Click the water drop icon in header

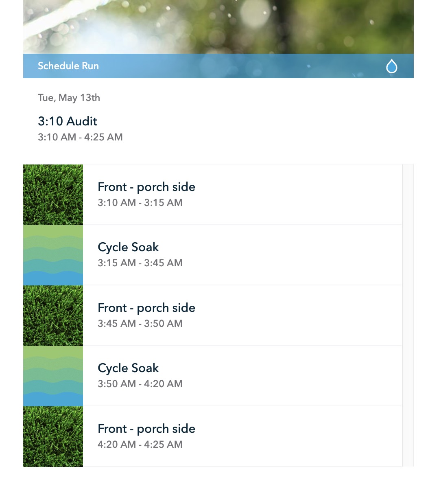(391, 66)
